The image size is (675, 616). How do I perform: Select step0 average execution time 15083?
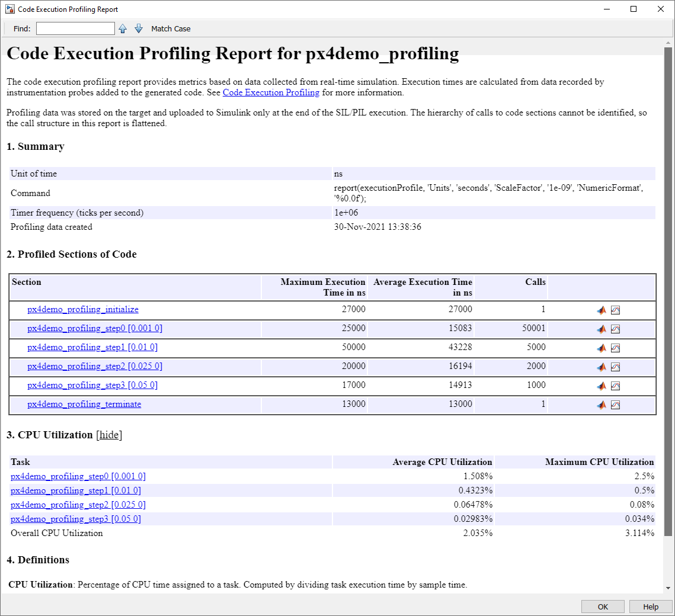coord(460,328)
